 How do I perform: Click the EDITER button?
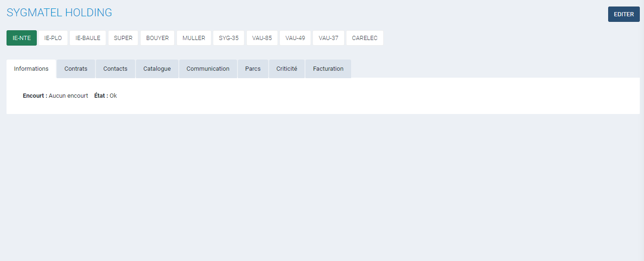coord(624,14)
